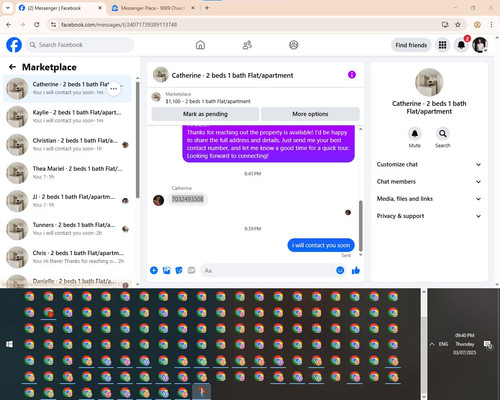
Task: Click the $1,100 Marketplace listing link
Action: (208, 101)
